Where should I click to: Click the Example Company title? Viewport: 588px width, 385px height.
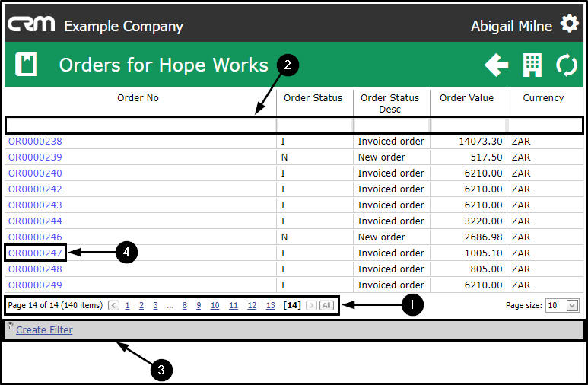123,27
